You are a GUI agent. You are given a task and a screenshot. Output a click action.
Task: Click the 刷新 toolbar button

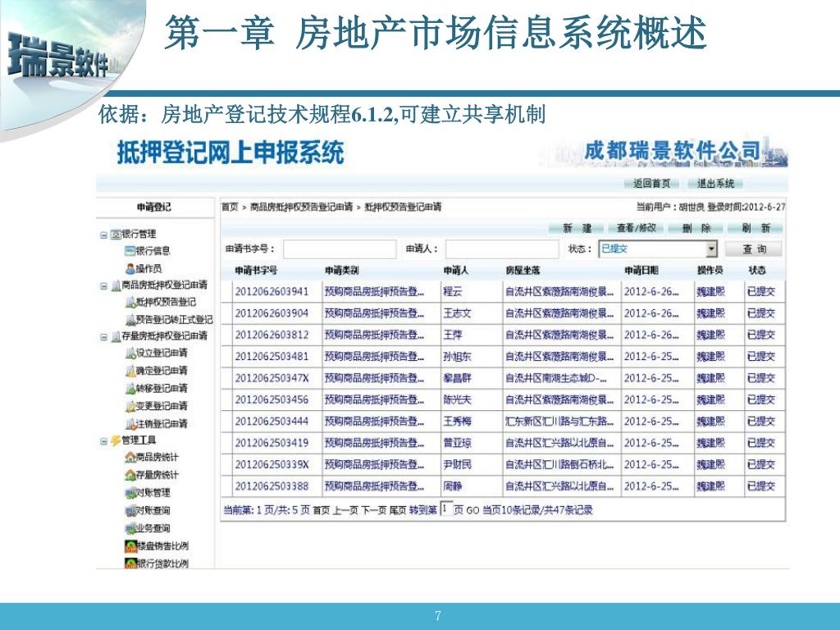pyautogui.click(x=756, y=229)
